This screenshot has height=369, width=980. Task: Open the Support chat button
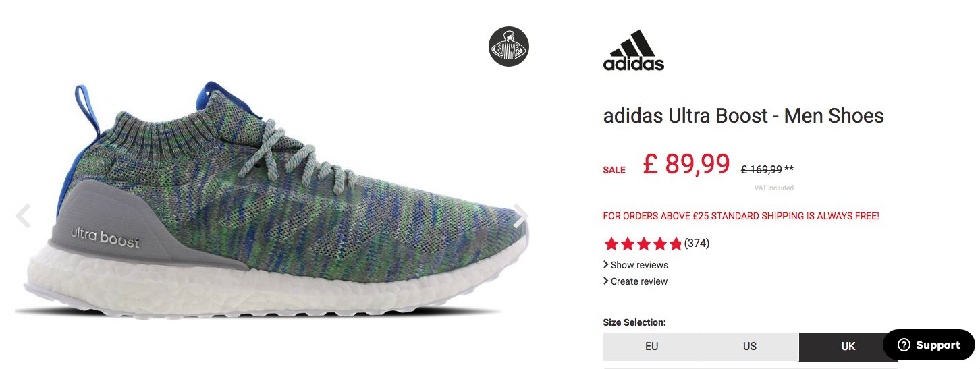(x=929, y=345)
